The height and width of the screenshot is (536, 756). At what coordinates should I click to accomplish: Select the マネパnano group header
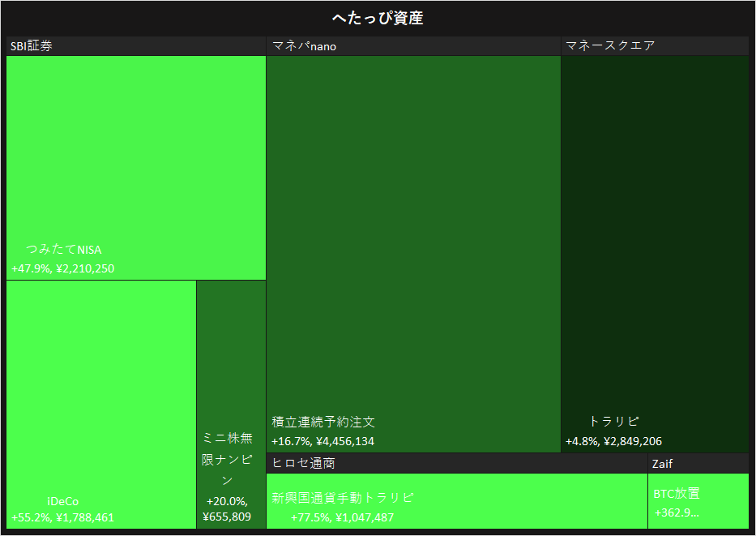coord(414,46)
